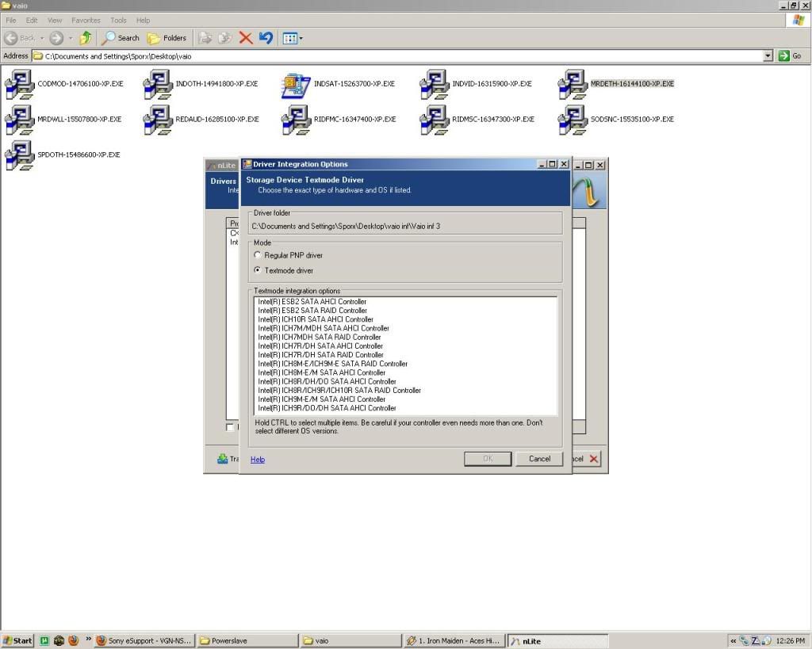Select Intel(R) ICH8R/ICH9R/ICH10R SATA RAID Controller

tap(339, 390)
